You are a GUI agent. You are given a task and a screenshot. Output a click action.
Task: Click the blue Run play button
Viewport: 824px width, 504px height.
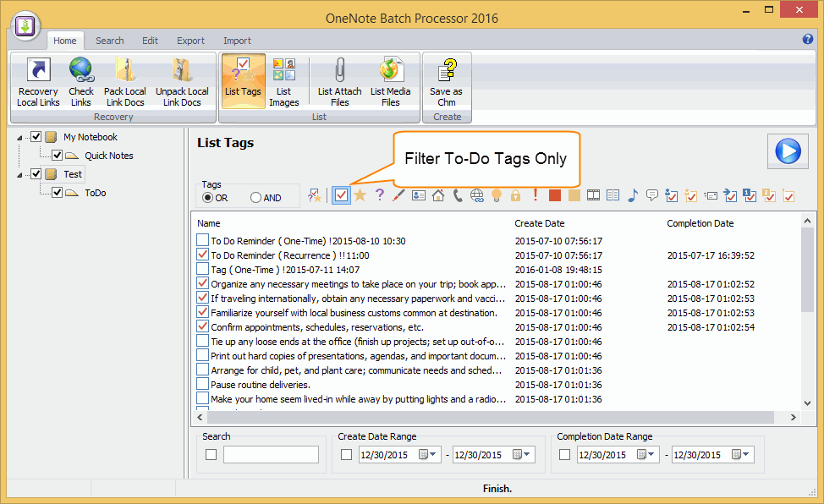tap(788, 151)
